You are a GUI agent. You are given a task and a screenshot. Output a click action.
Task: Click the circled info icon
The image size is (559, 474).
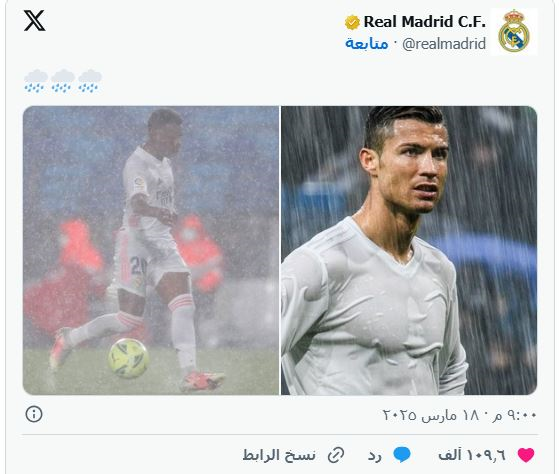coord(34,414)
